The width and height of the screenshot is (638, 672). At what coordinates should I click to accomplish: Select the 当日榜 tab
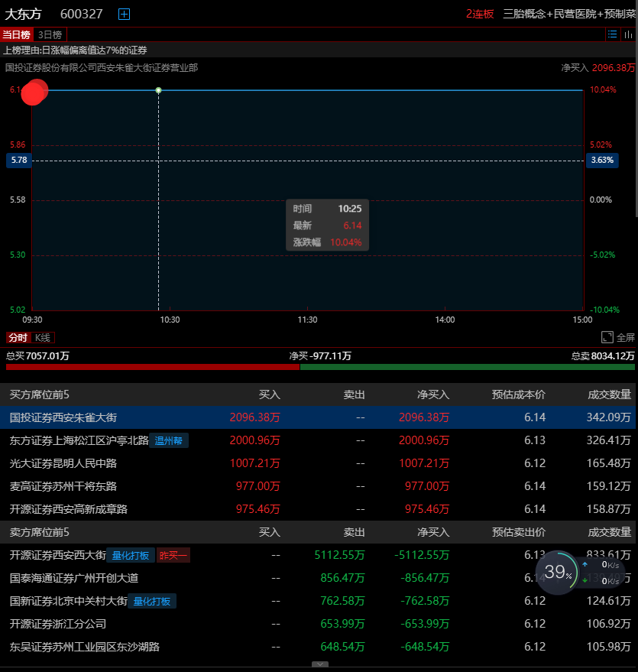[16, 34]
